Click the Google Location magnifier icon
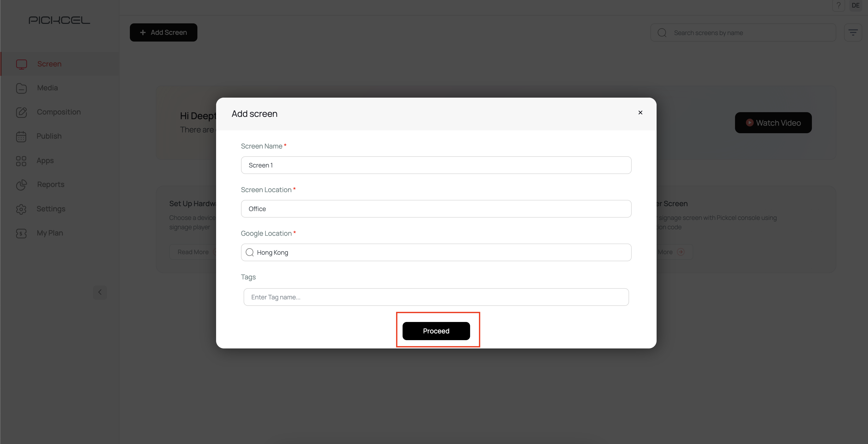Image resolution: width=868 pixels, height=444 pixels. click(x=250, y=252)
